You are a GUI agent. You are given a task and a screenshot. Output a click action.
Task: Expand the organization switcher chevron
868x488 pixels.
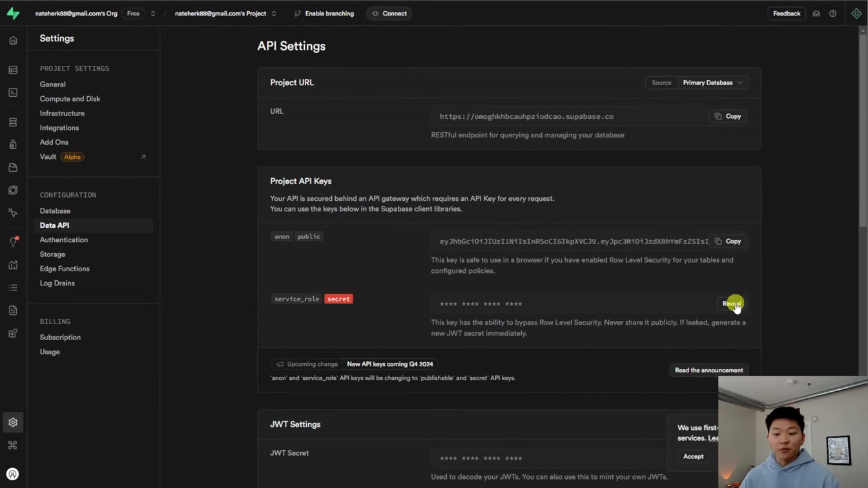click(x=153, y=14)
